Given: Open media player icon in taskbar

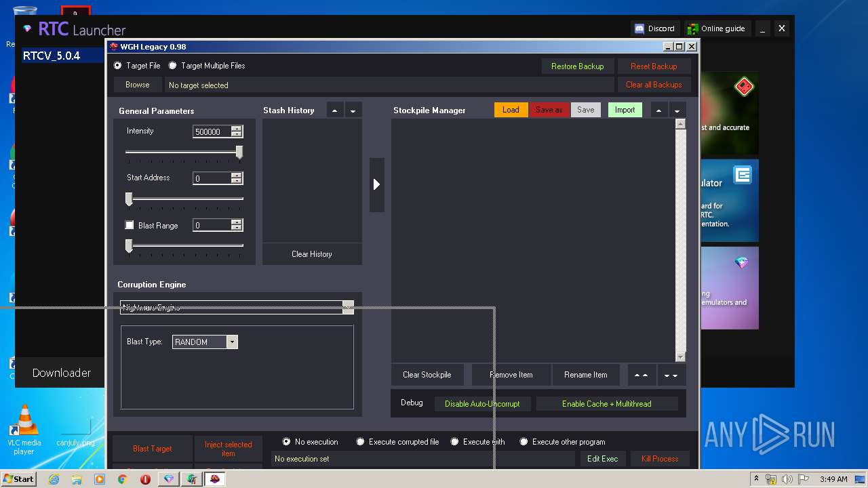Looking at the screenshot, I should click(x=100, y=479).
